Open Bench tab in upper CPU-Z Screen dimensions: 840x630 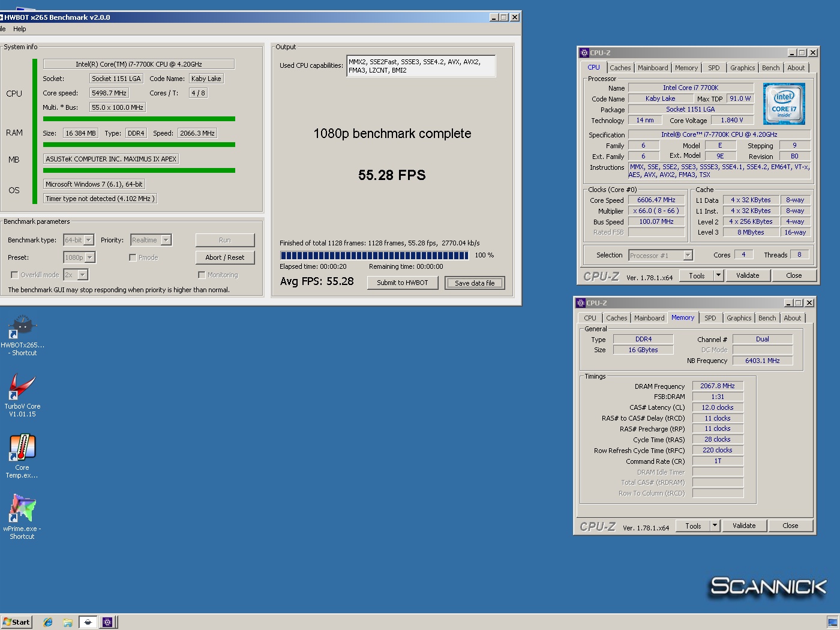coord(771,68)
